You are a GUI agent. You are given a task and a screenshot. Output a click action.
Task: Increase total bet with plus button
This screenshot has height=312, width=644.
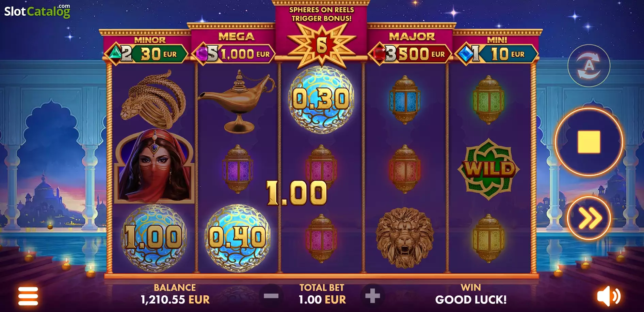pyautogui.click(x=372, y=296)
